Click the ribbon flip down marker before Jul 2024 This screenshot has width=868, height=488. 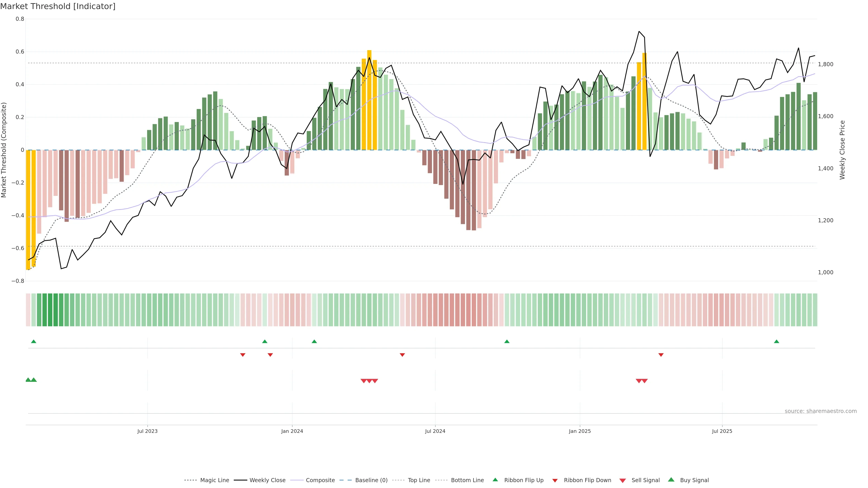(402, 355)
